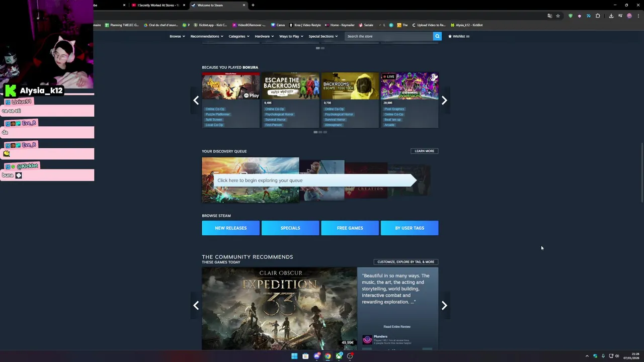Open Backrooms: Escape Together thumbnail
This screenshot has width=644, height=362.
click(x=350, y=86)
